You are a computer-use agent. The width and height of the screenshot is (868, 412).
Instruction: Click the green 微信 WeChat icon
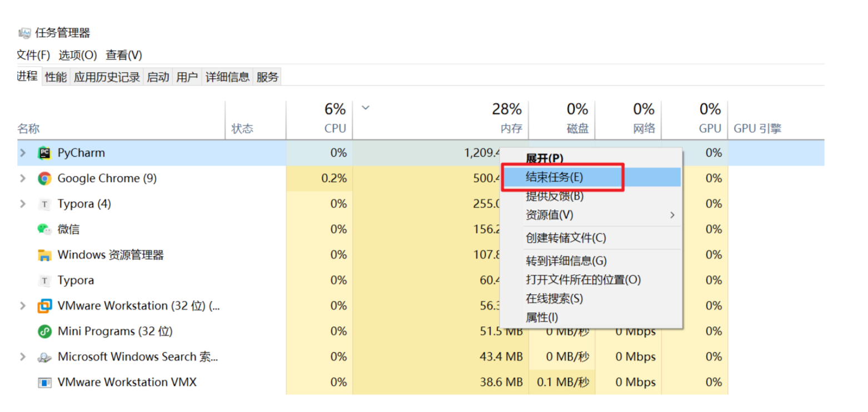(x=44, y=229)
